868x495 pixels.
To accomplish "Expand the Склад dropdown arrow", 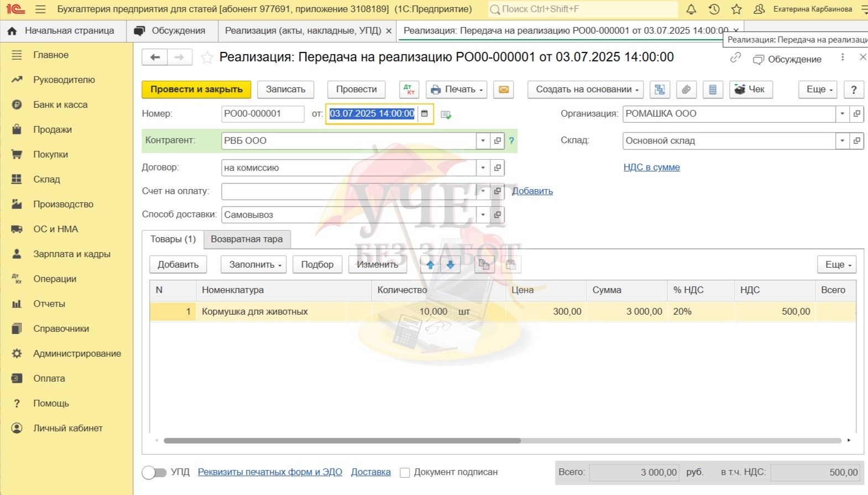I will [x=842, y=140].
